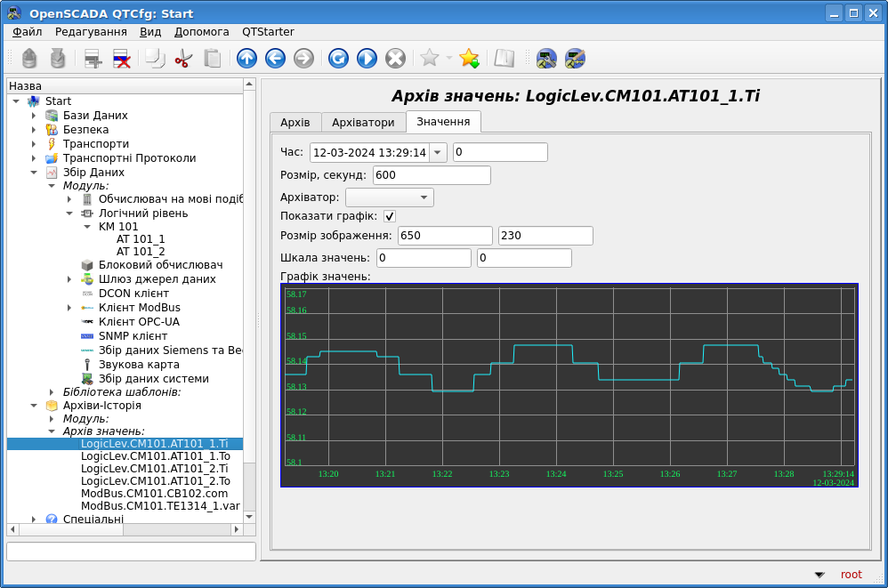Viewport: 888px width, 588px height.
Task: Click the scissors Cut icon
Action: tap(183, 59)
